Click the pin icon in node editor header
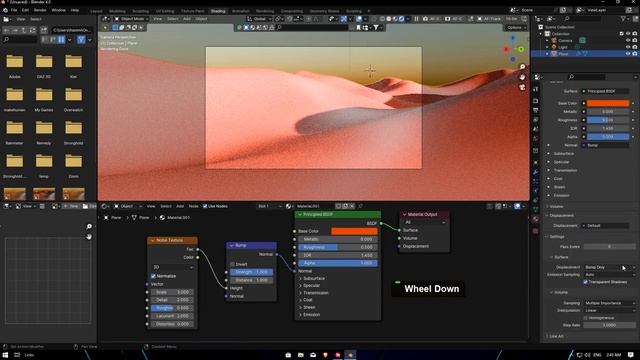This screenshot has width=640, height=360. (360, 206)
